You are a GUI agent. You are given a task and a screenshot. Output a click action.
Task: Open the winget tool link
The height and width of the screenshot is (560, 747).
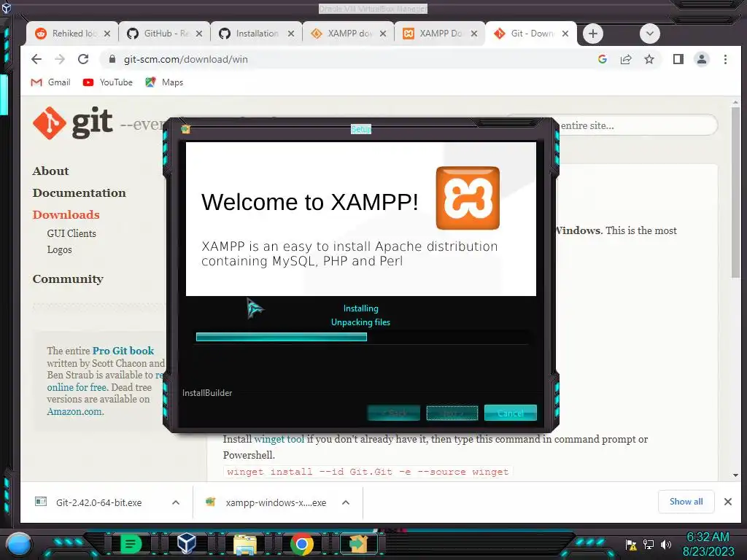click(279, 439)
